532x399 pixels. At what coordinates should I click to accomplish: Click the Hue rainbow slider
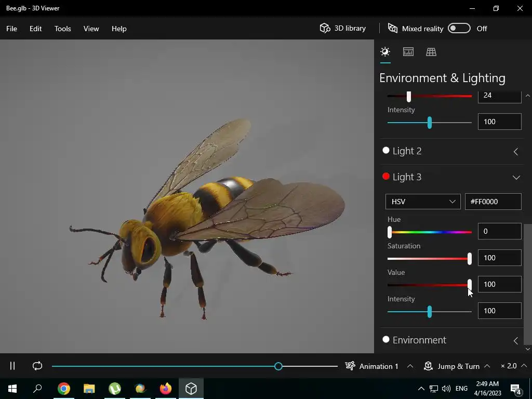pos(430,232)
